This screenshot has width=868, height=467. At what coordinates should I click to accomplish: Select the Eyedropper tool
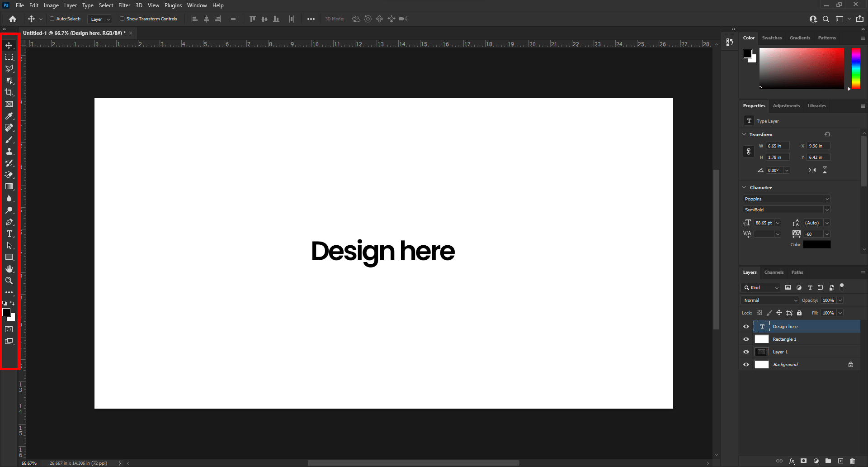tap(9, 116)
